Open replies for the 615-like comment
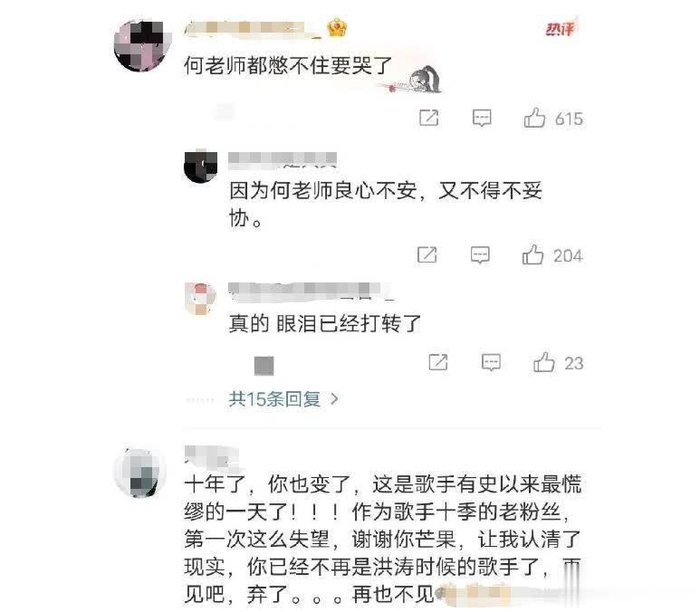 click(x=482, y=118)
